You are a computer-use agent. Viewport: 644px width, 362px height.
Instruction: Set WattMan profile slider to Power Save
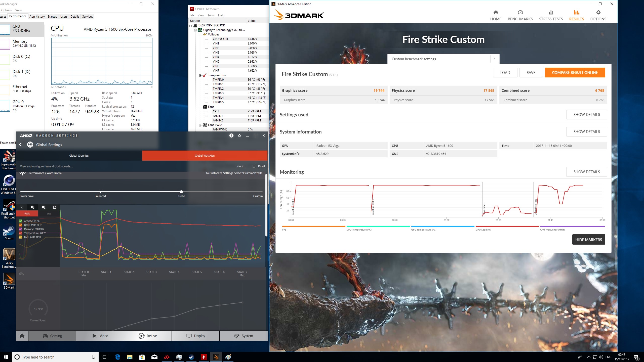pos(20,192)
